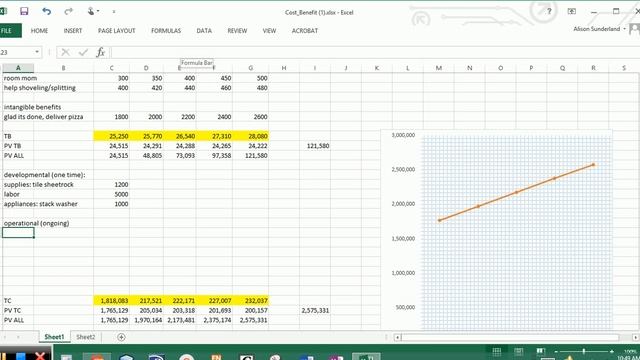
Task: Undo the last action
Action: tap(47, 11)
